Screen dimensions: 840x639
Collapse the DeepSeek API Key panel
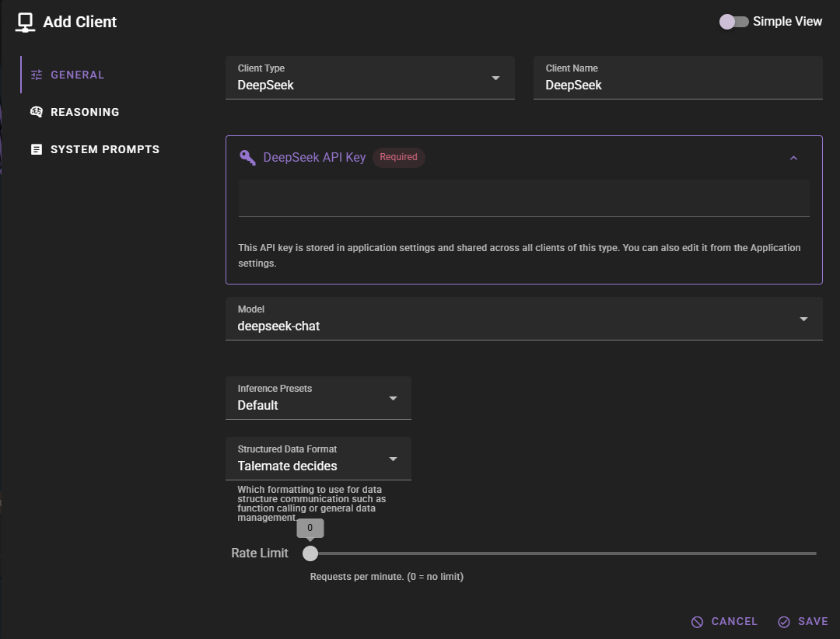(x=793, y=158)
